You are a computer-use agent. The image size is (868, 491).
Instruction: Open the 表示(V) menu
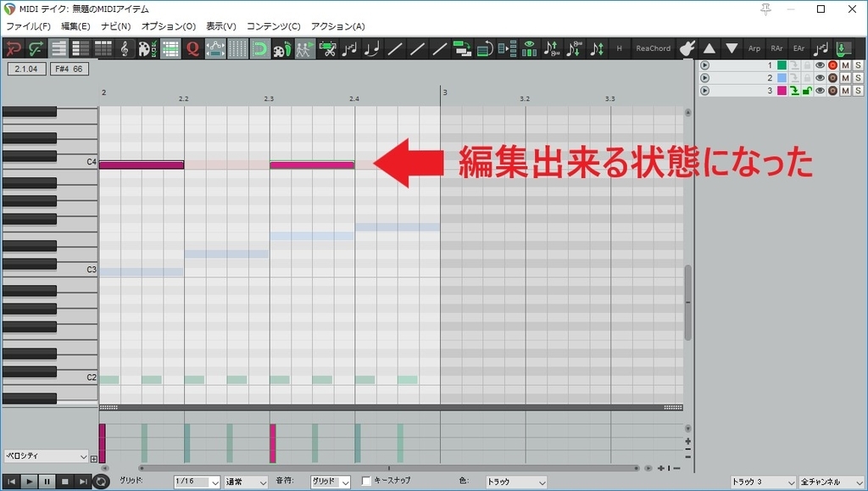click(x=221, y=26)
